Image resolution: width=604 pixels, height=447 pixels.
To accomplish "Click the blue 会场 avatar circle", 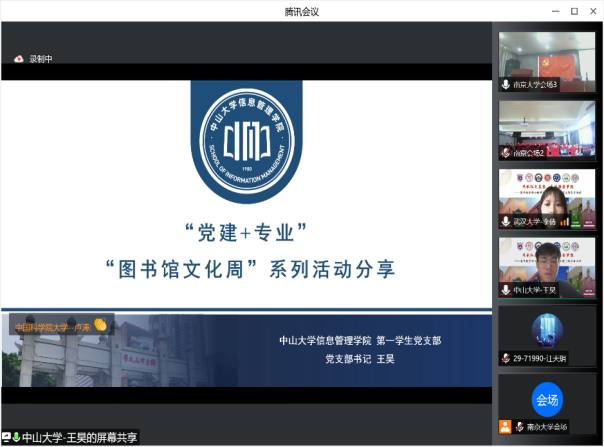I will pyautogui.click(x=547, y=399).
